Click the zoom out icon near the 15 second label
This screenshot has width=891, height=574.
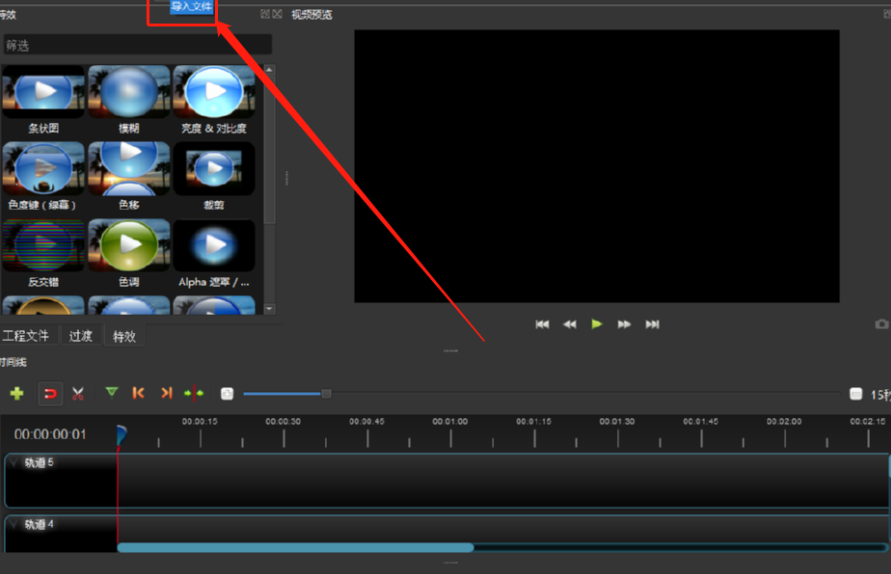coord(856,394)
